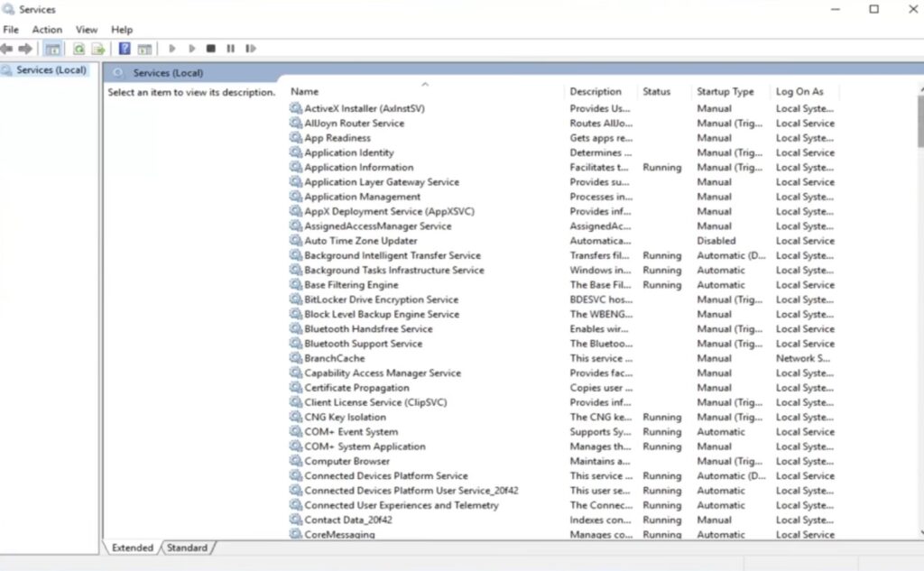Click the gear icon beside Application Identity
This screenshot has width=924, height=571.
(296, 152)
